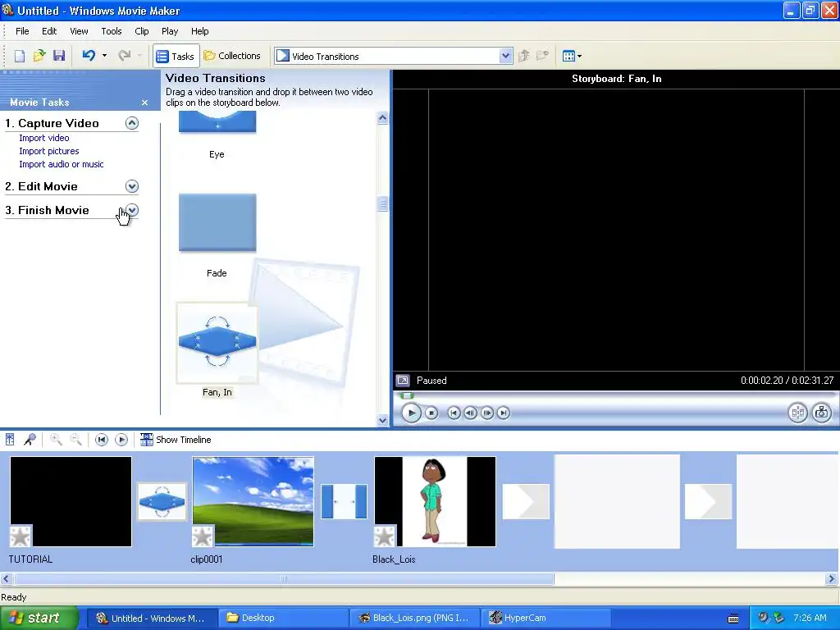Viewport: 840px width, 630px height.
Task: Click the Rewind Storyboard icon
Action: pyautogui.click(x=101, y=440)
